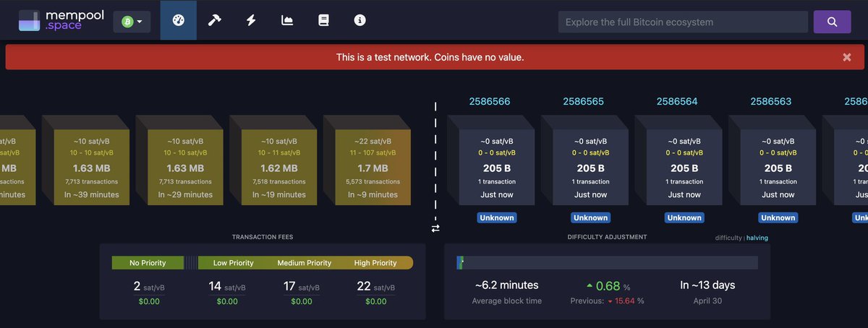This screenshot has height=328, width=868.
Task: Focus the Explore the full Bitcoin ecosystem search
Action: 683,22
